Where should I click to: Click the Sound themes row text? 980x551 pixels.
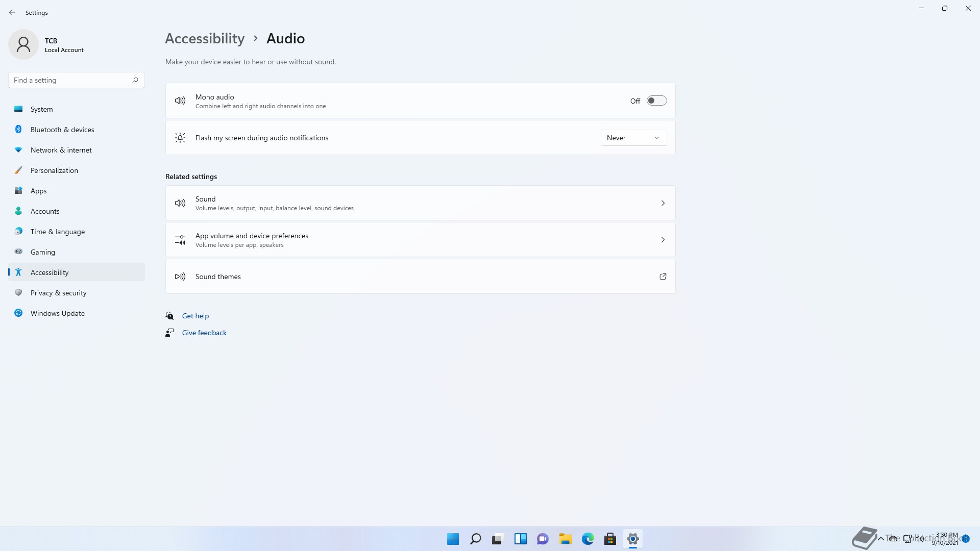coord(218,277)
